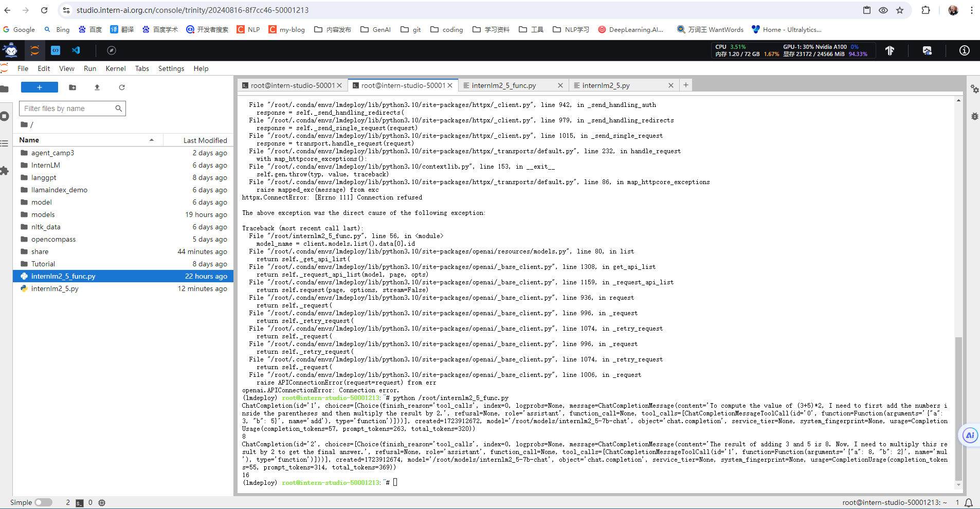Open the Help menu

pos(201,68)
